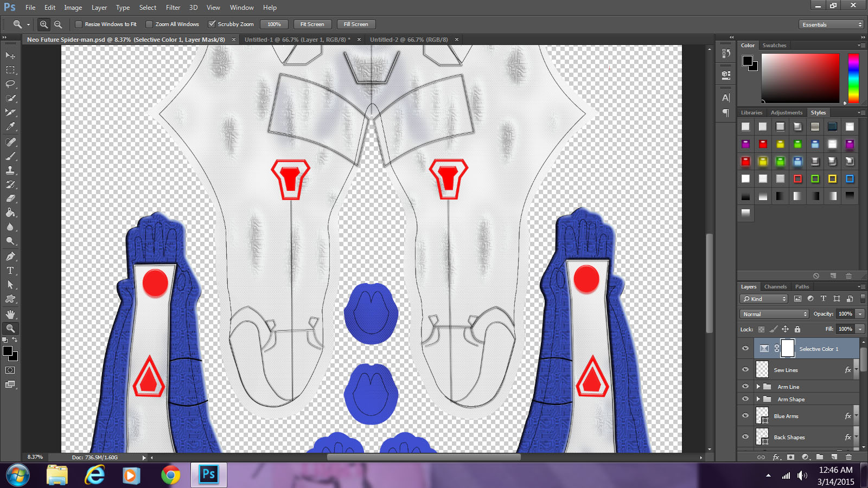Expand Blue Arms layer effects arrow
This screenshot has width=868, height=488.
857,416
